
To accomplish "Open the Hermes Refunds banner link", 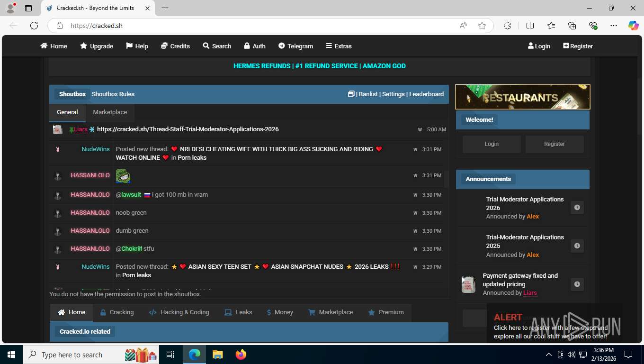I will [x=320, y=66].
